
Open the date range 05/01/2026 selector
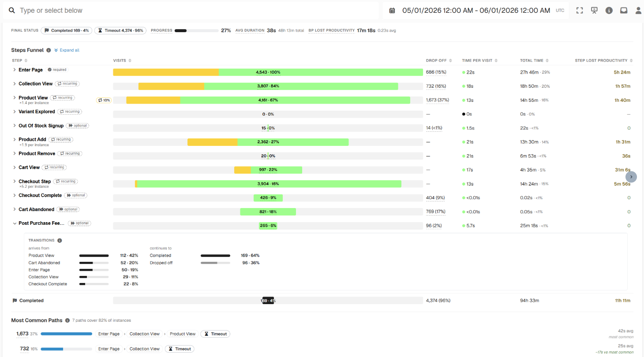(x=476, y=11)
